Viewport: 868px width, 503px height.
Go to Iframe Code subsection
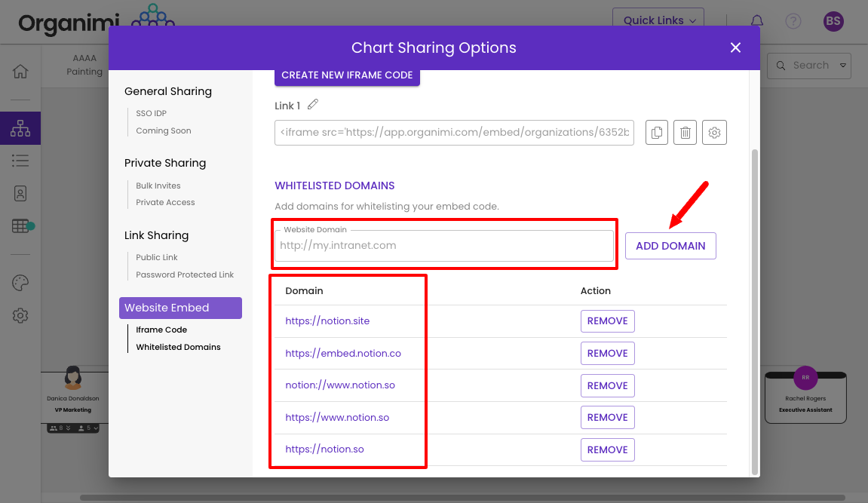161,330
